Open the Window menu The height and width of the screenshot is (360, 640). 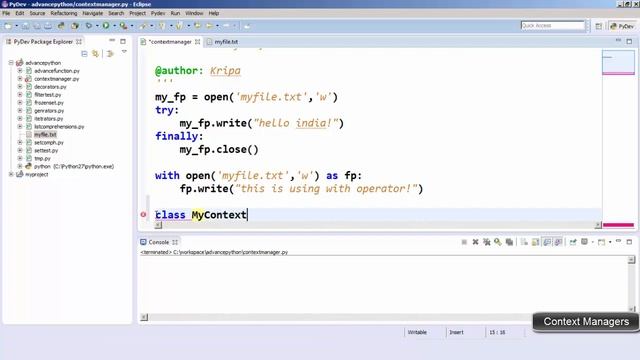pos(194,13)
